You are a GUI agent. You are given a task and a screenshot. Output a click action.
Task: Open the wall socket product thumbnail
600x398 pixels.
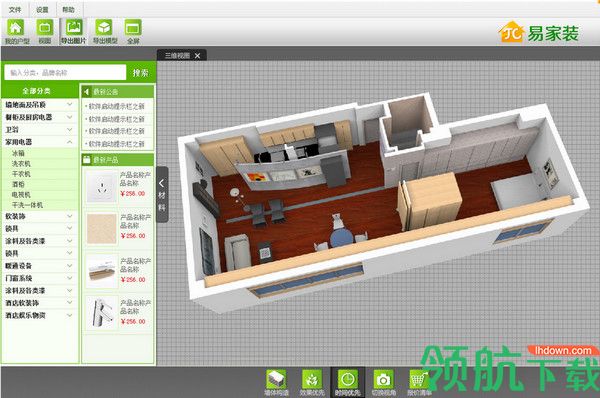[x=102, y=186]
